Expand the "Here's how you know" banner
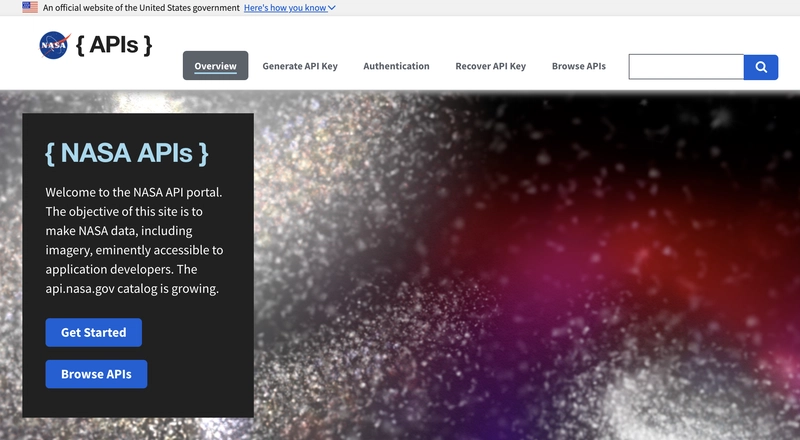800x440 pixels. [289, 8]
